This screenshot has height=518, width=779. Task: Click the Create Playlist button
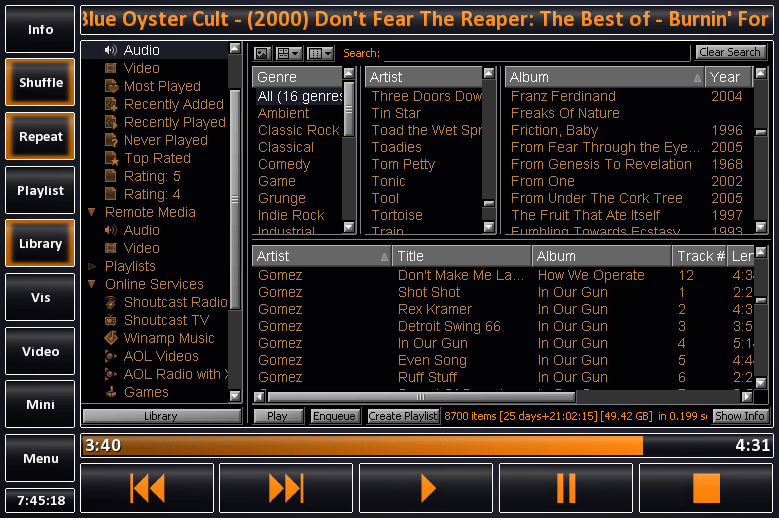(x=403, y=416)
